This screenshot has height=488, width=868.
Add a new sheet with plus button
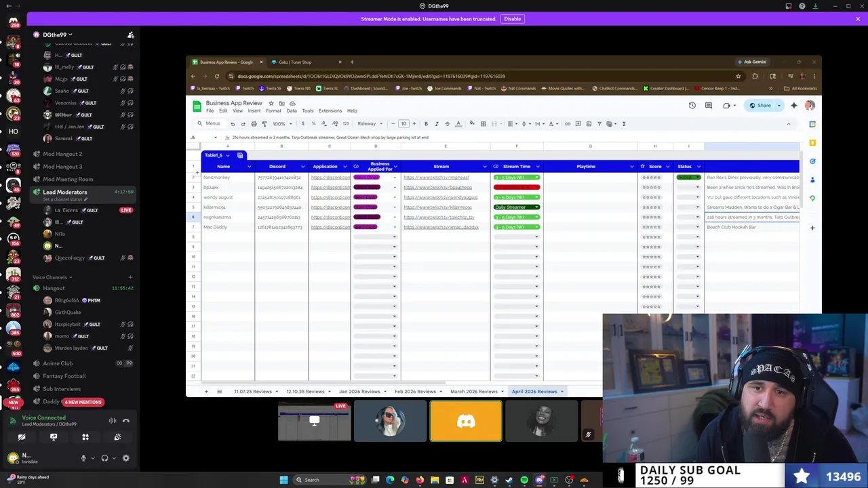tap(206, 392)
